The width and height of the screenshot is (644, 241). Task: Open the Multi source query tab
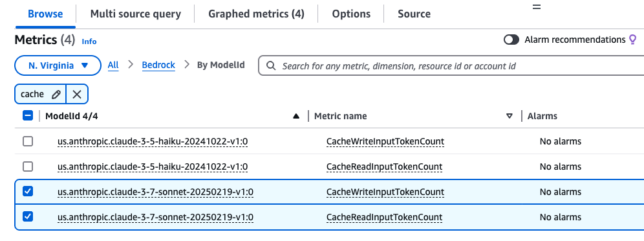136,14
